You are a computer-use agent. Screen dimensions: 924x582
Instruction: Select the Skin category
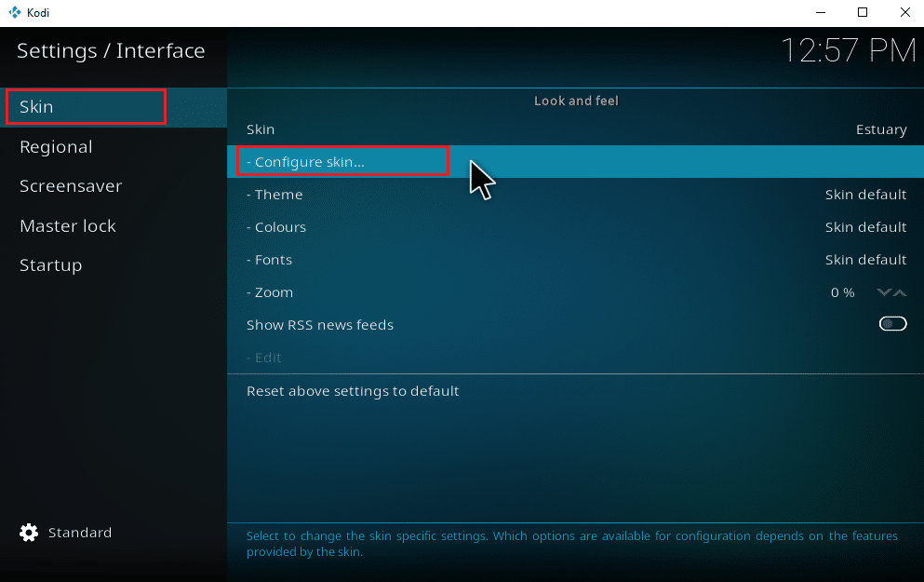114,107
